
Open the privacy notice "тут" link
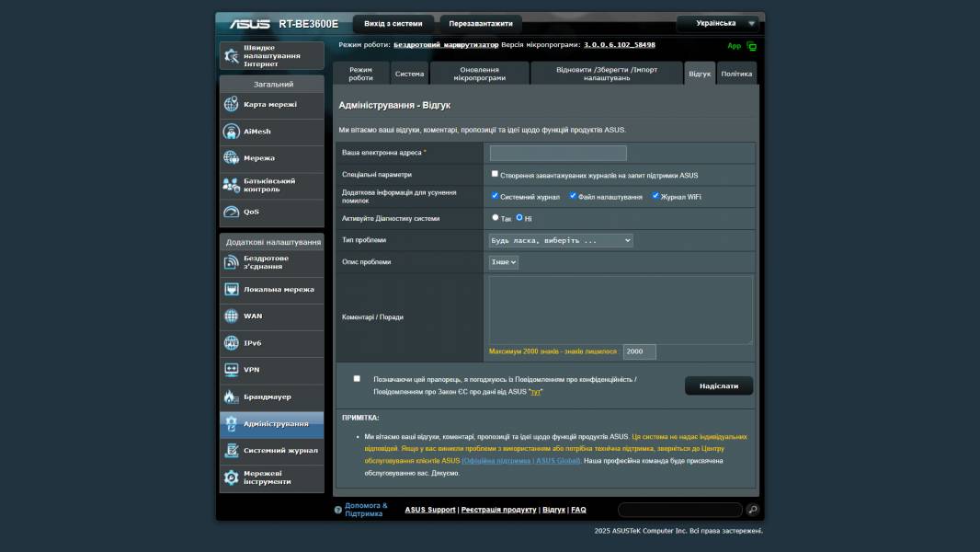point(536,392)
